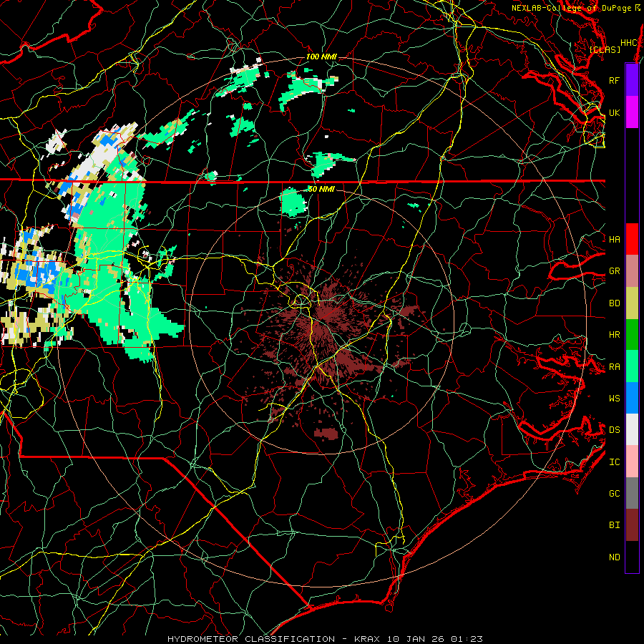Click the "50 NMI" range ring label
The height and width of the screenshot is (644, 644).
(x=321, y=189)
